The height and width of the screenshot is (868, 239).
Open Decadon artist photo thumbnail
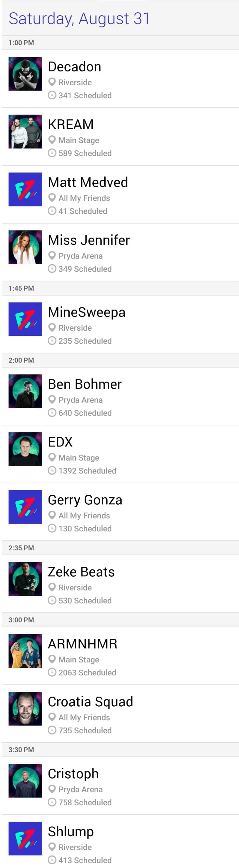tap(25, 74)
